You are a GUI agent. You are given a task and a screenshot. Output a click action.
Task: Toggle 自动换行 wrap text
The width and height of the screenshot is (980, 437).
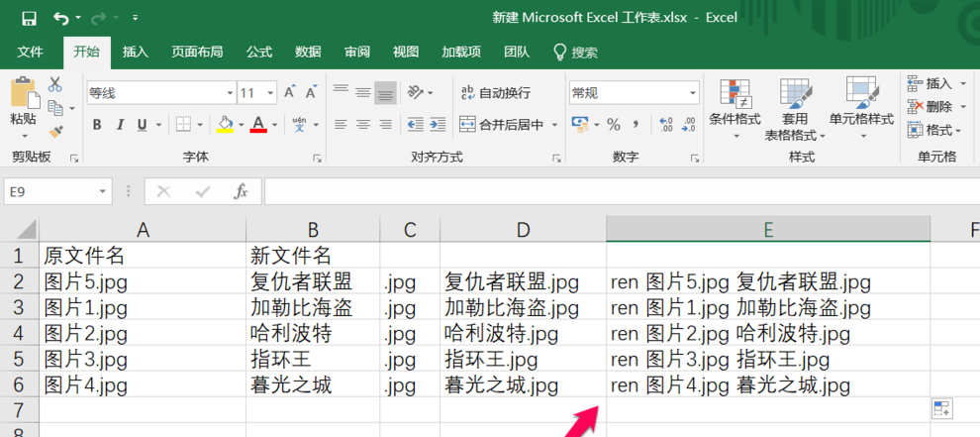point(496,93)
